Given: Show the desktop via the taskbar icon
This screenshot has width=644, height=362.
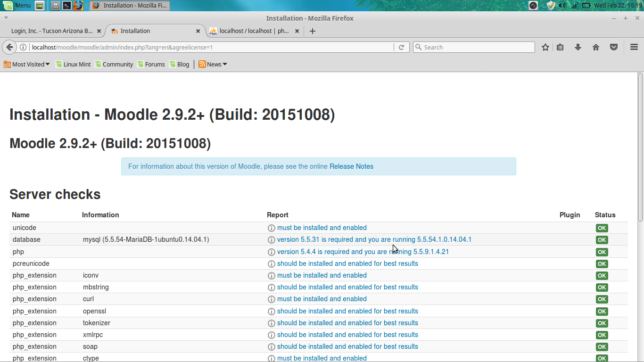Looking at the screenshot, I should pos(56,5).
